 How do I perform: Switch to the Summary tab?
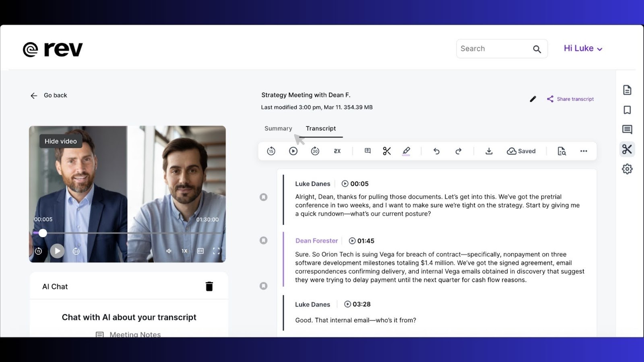(278, 128)
